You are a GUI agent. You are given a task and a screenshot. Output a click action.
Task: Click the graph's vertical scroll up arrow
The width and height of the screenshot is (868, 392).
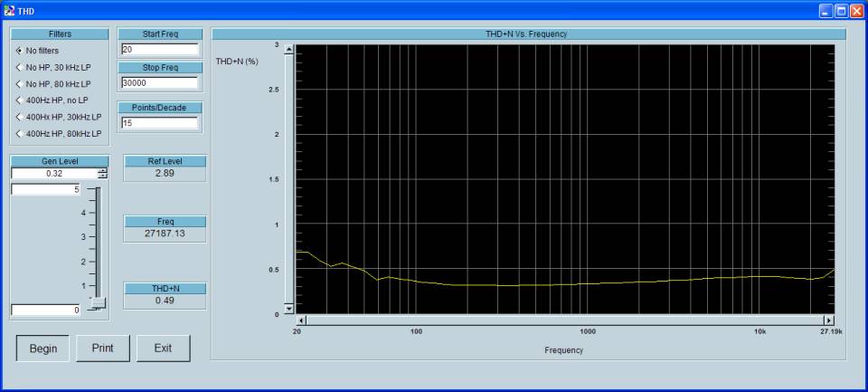(289, 49)
